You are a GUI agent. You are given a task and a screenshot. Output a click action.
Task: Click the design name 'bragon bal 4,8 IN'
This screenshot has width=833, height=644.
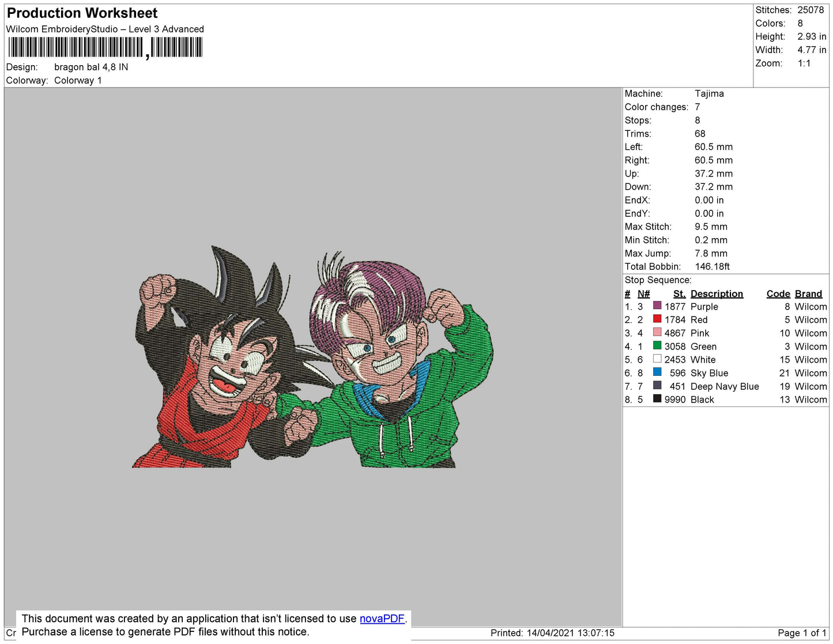[91, 67]
